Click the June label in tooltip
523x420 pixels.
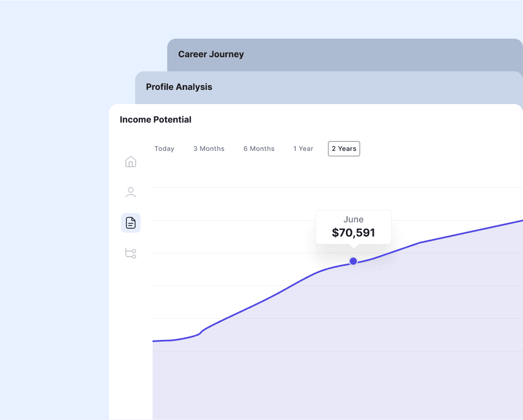tap(353, 220)
